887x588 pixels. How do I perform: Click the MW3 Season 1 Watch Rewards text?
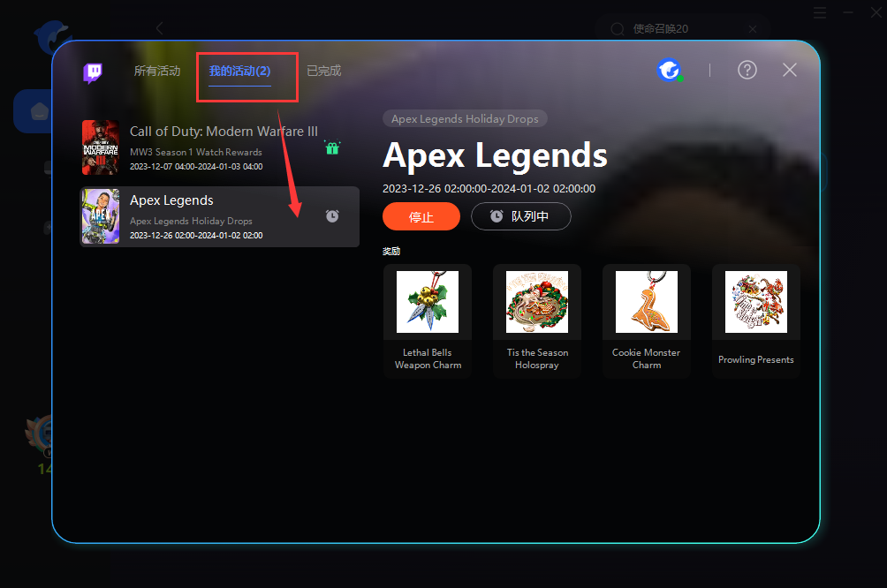tap(196, 152)
